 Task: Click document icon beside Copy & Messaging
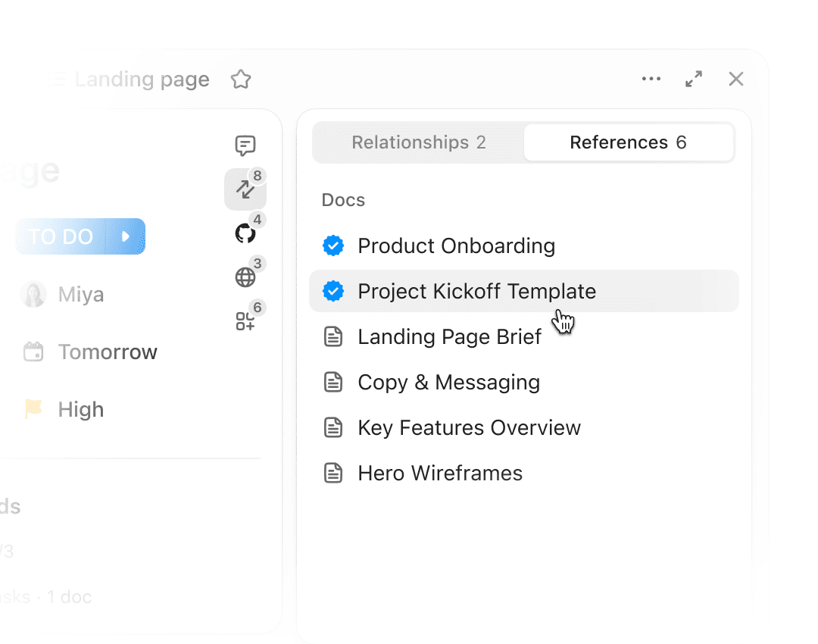333,382
